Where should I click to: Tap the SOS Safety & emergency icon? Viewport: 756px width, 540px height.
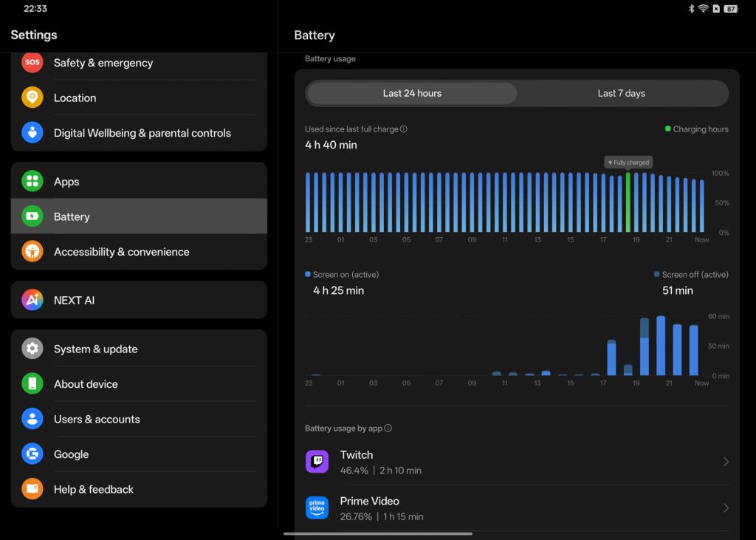click(32, 63)
